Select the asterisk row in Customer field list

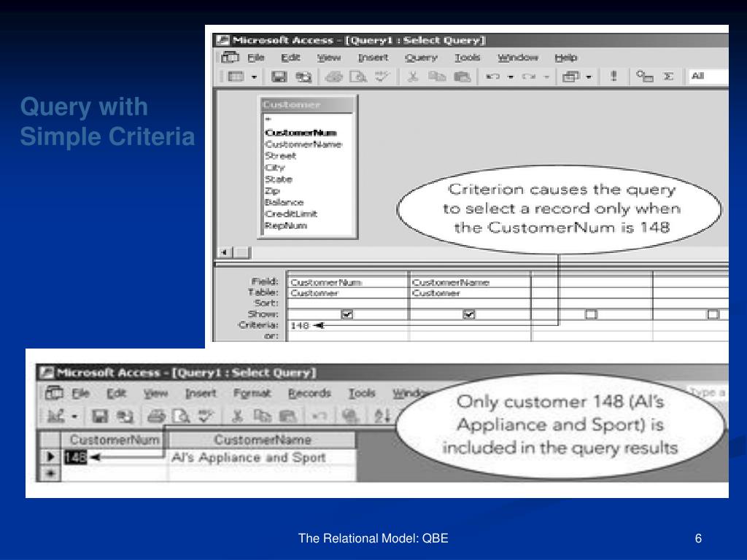point(307,120)
